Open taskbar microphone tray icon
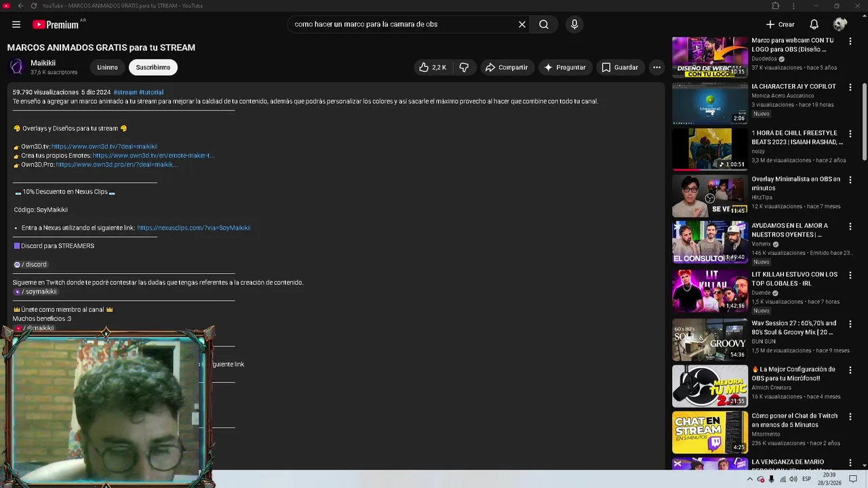Image resolution: width=868 pixels, height=488 pixels. [772, 479]
